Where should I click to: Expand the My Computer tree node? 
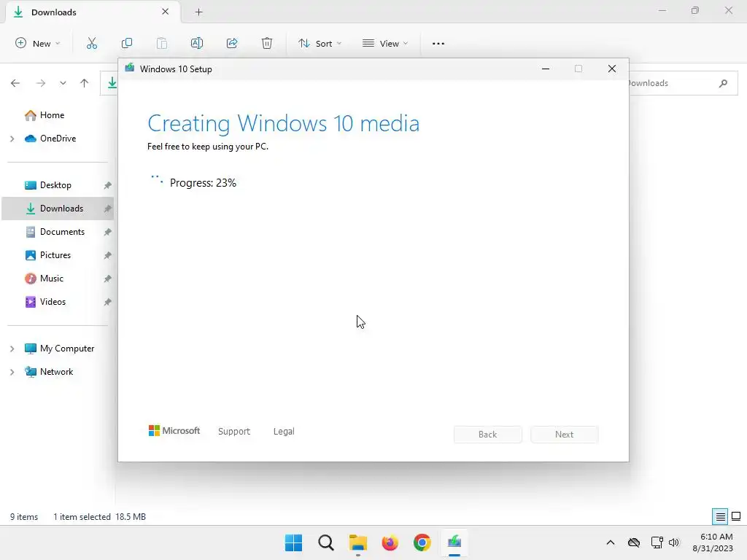[12, 349]
